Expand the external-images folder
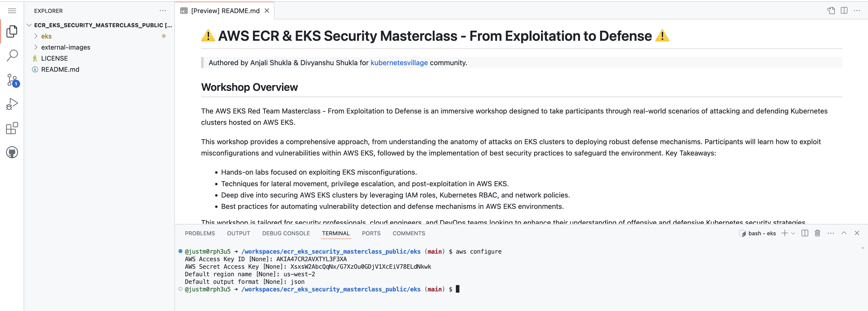Viewport: 868px width, 311px height. (65, 47)
